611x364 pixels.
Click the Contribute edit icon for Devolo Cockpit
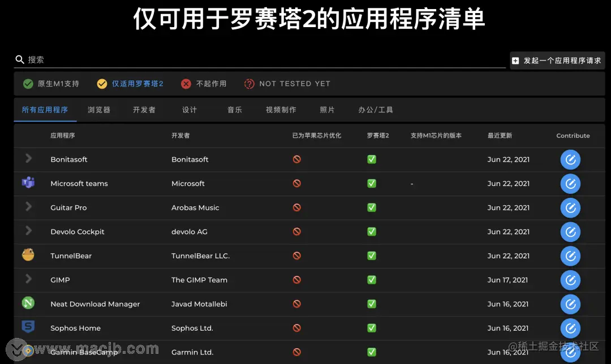(570, 232)
